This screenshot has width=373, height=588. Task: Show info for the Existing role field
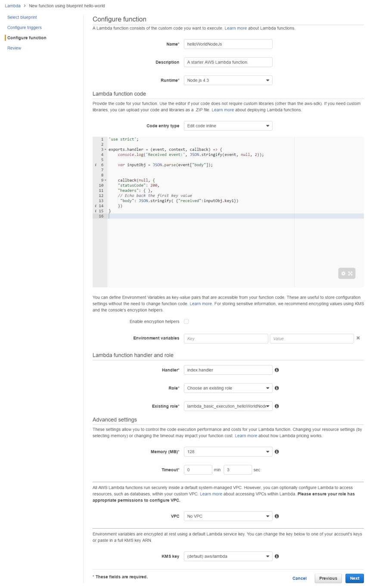(x=277, y=406)
